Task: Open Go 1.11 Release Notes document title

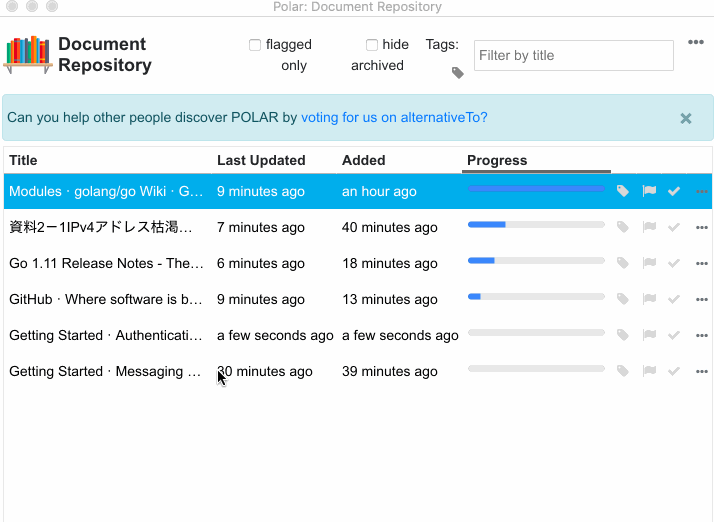Action: coord(106,263)
